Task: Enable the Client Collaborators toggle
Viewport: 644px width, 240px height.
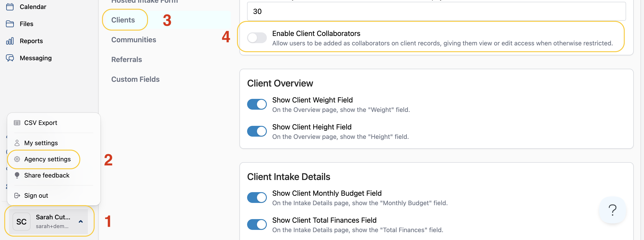Action: (x=257, y=38)
